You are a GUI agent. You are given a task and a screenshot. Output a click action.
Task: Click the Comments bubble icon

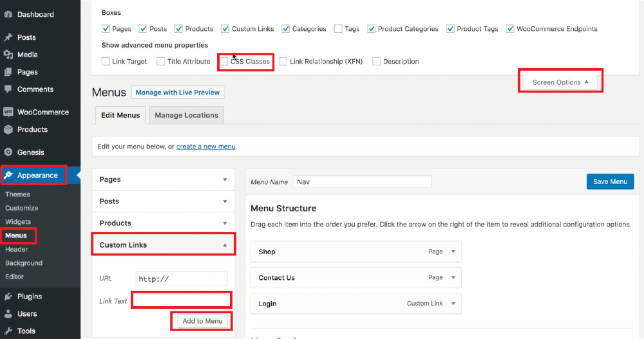[x=8, y=89]
